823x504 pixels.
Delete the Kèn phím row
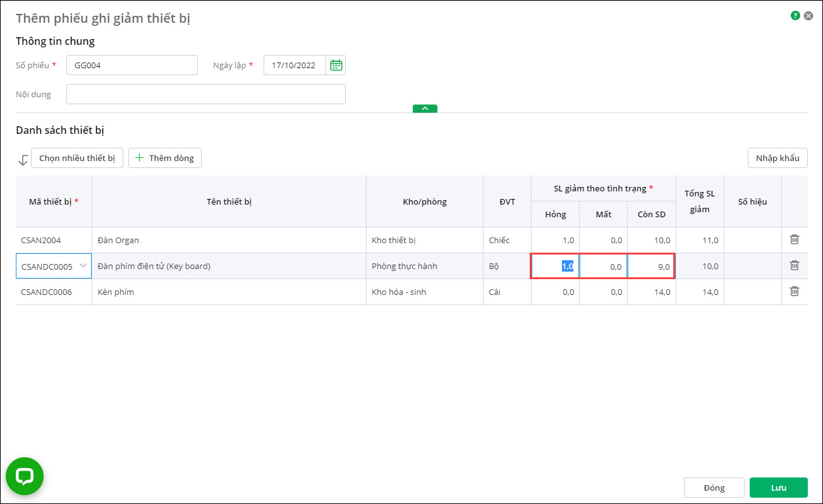[x=795, y=291]
